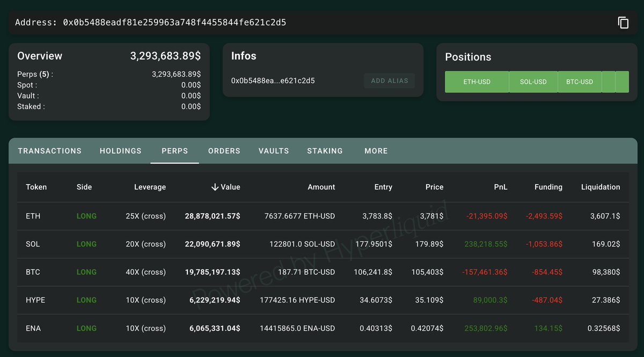The height and width of the screenshot is (357, 644).
Task: Click amount 122801.0 SOL-USD
Action: click(x=302, y=244)
